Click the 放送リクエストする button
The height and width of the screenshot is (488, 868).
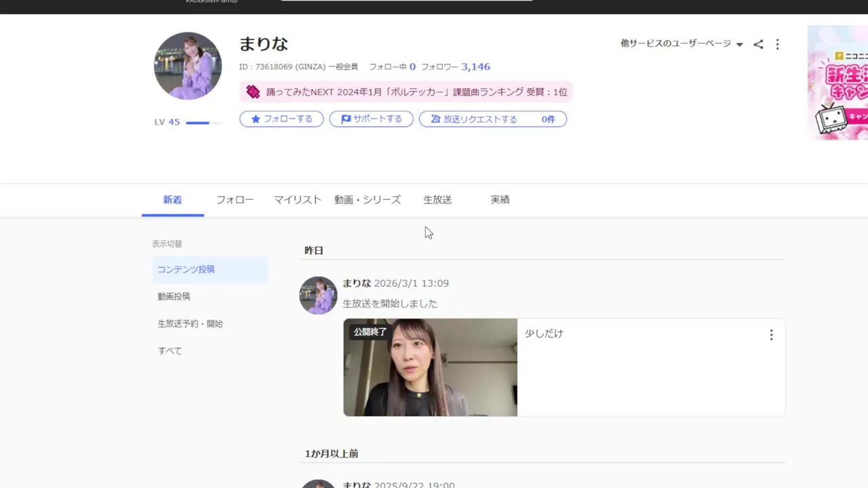[x=493, y=119]
